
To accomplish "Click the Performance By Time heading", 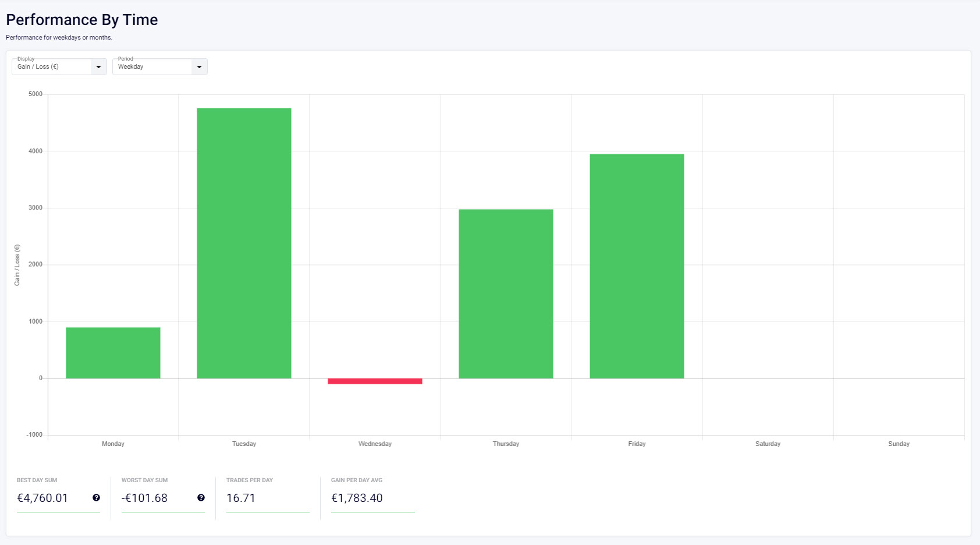I will point(82,20).
